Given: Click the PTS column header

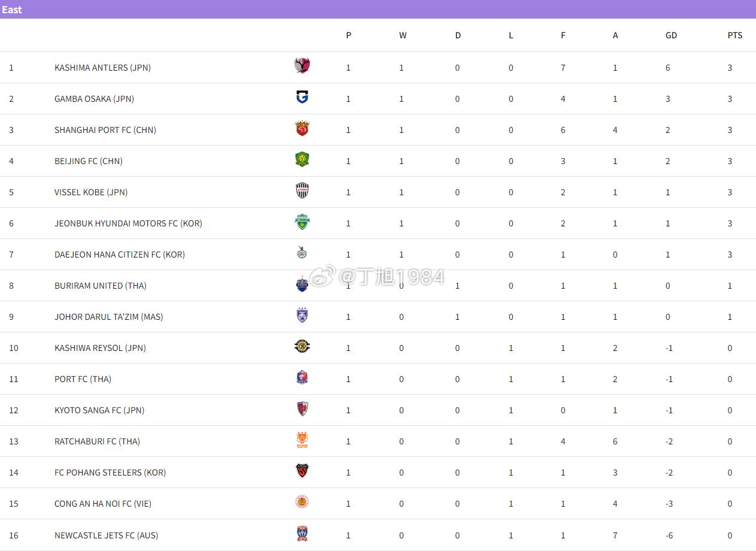Looking at the screenshot, I should [735, 35].
